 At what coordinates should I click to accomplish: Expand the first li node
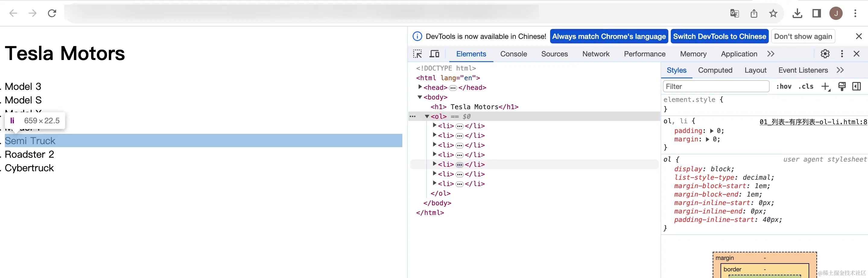point(435,126)
